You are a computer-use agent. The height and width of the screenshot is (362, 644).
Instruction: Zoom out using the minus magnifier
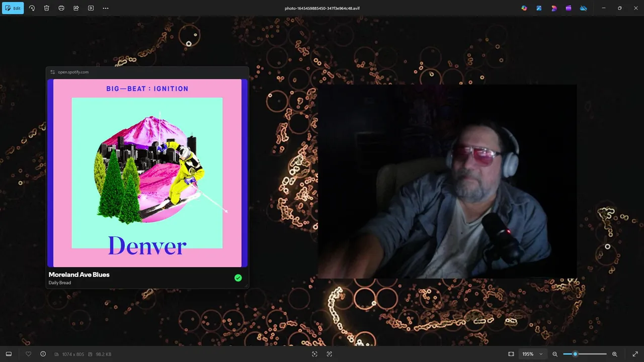coord(555,354)
